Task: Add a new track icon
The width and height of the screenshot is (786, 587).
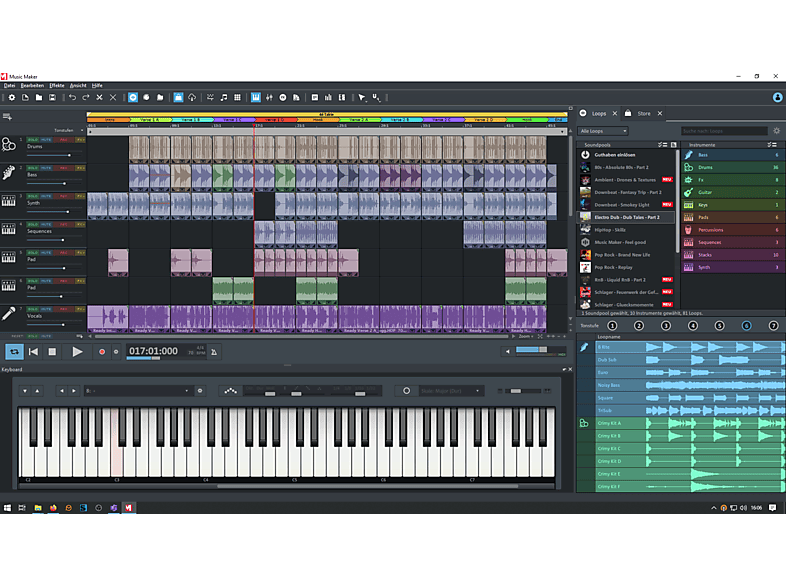Action: (x=7, y=117)
